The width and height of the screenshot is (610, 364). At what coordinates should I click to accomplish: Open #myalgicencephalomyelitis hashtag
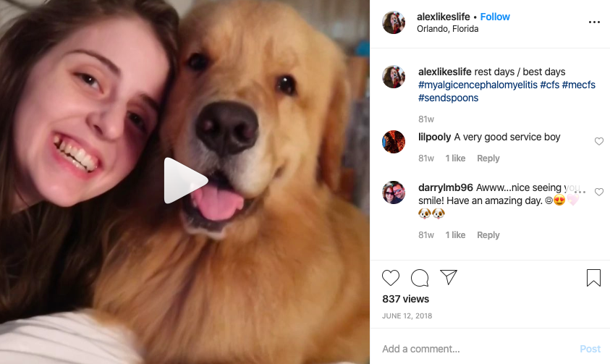478,85
